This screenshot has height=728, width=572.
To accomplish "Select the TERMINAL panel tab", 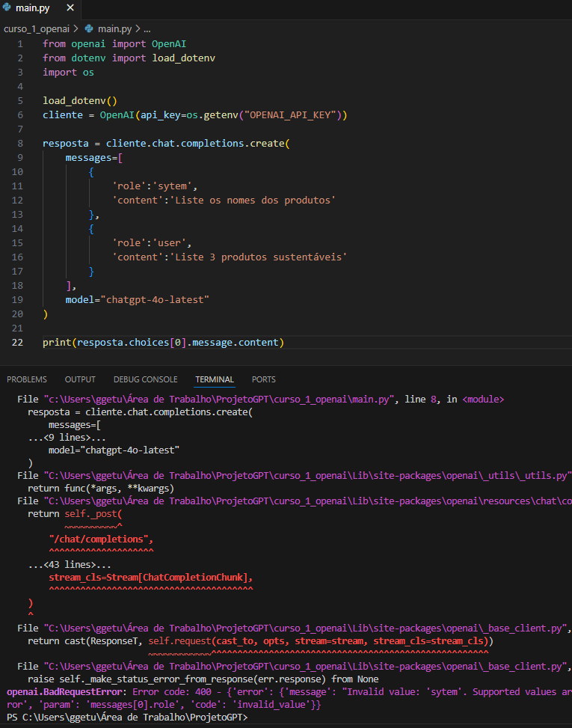I will point(215,379).
